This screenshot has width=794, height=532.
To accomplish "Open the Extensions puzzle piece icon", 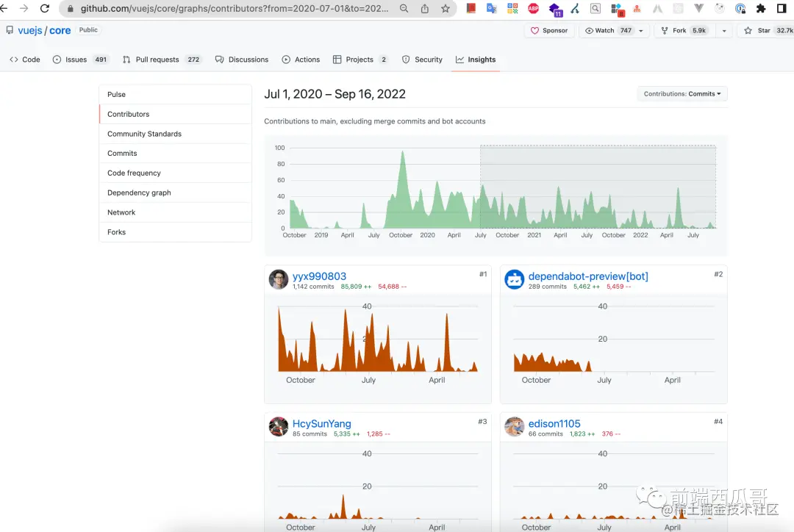I will coord(761,9).
